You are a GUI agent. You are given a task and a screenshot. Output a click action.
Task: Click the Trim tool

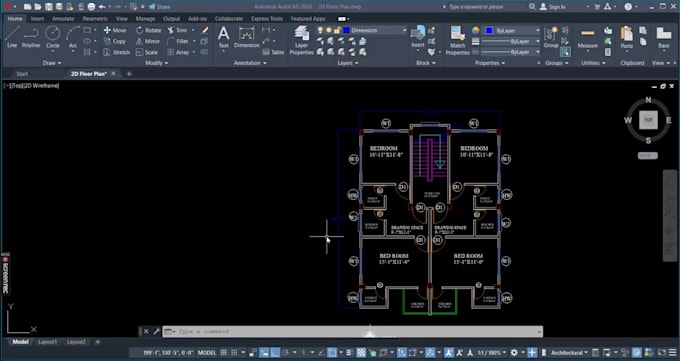pos(177,30)
